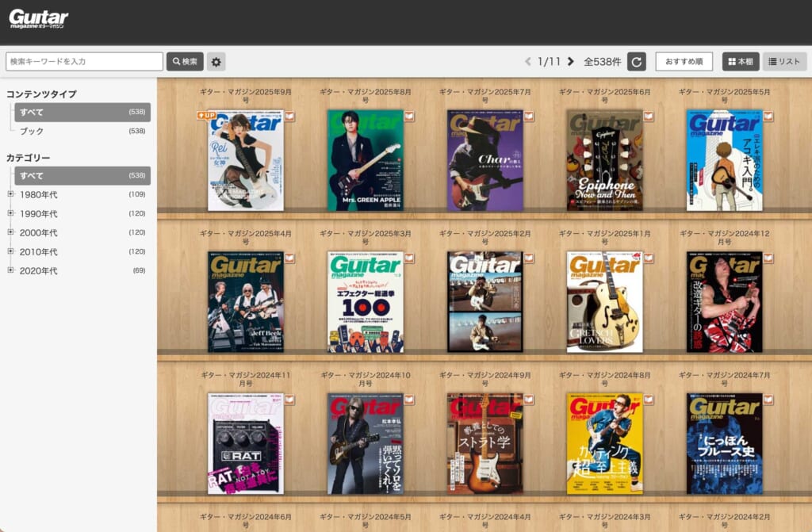This screenshot has height=532, width=812.
Task: Select ブック content type filter
Action: click(x=32, y=131)
